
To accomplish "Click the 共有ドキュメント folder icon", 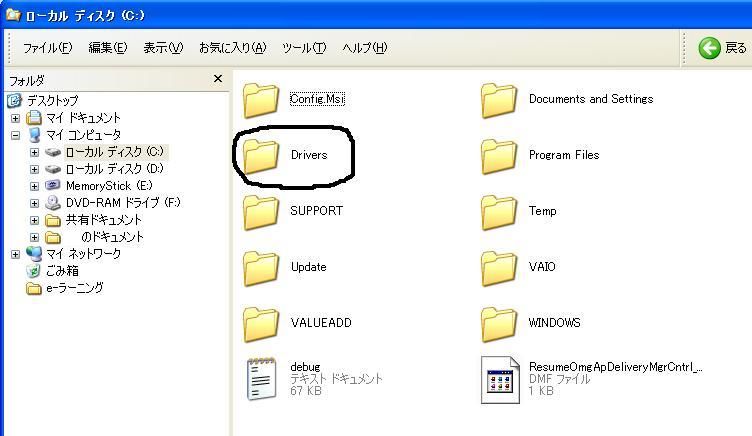I will 53,220.
